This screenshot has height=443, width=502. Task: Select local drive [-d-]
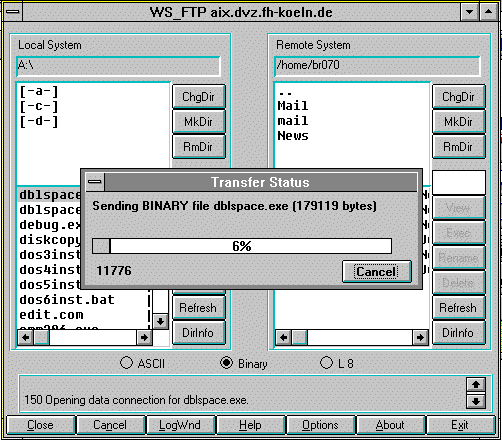tap(39, 121)
